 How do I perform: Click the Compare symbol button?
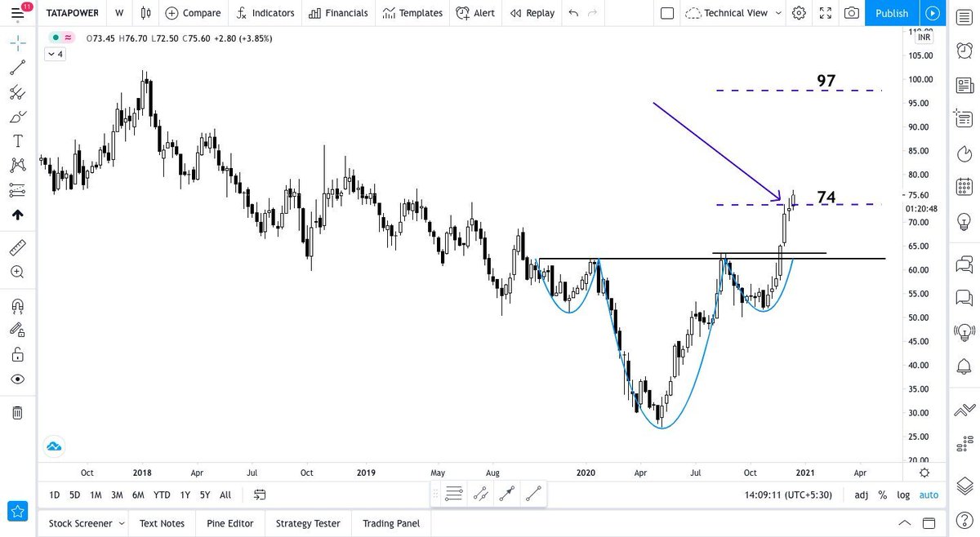pos(193,13)
